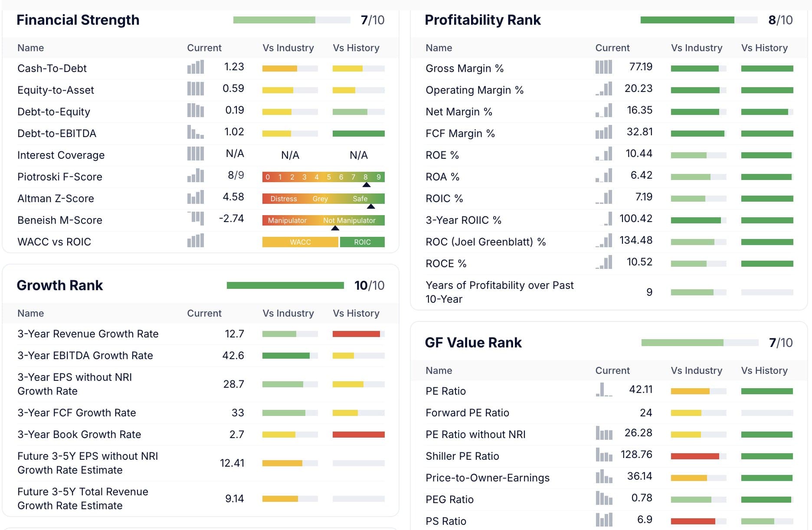The height and width of the screenshot is (530, 812).
Task: Open the ROC (Joel Greenblatt) % link
Action: 485,242
